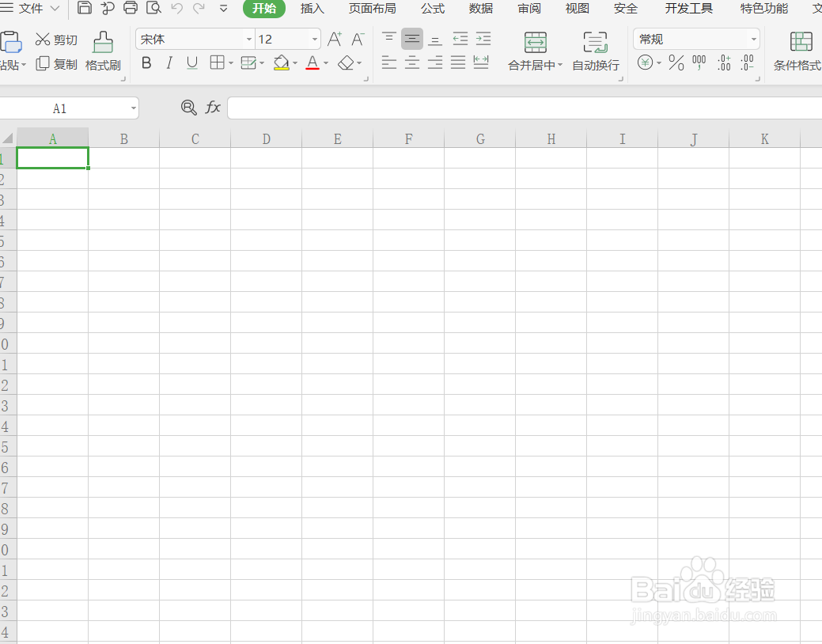Screen dimensions: 822x644
Task: Open the 文件 (File) menu
Action: pos(30,9)
